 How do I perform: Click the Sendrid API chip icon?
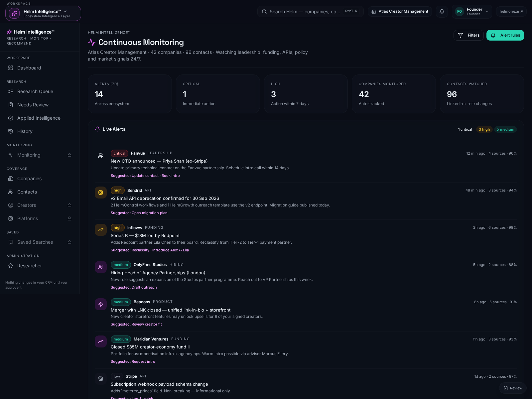coord(101,193)
